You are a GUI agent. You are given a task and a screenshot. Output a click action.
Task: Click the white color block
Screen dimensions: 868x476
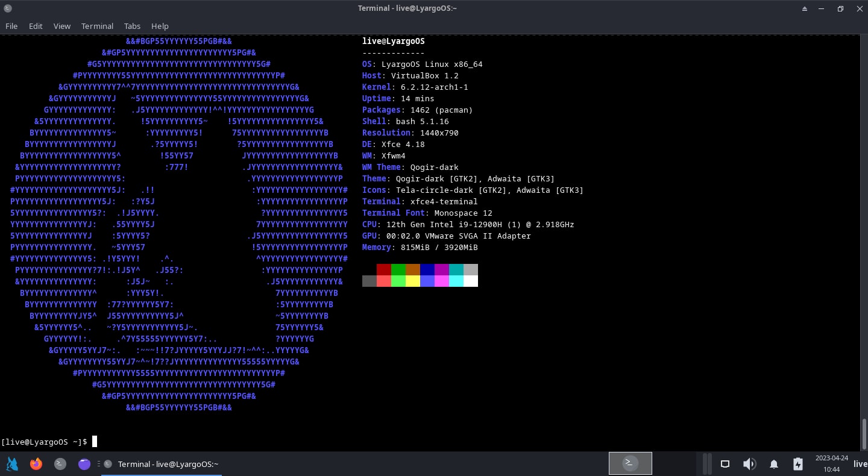coord(471,281)
